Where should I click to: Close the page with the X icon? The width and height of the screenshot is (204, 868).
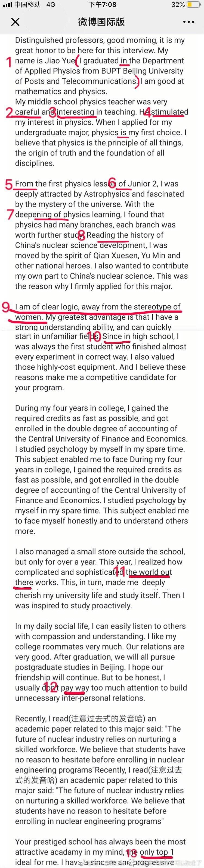[x=16, y=22]
